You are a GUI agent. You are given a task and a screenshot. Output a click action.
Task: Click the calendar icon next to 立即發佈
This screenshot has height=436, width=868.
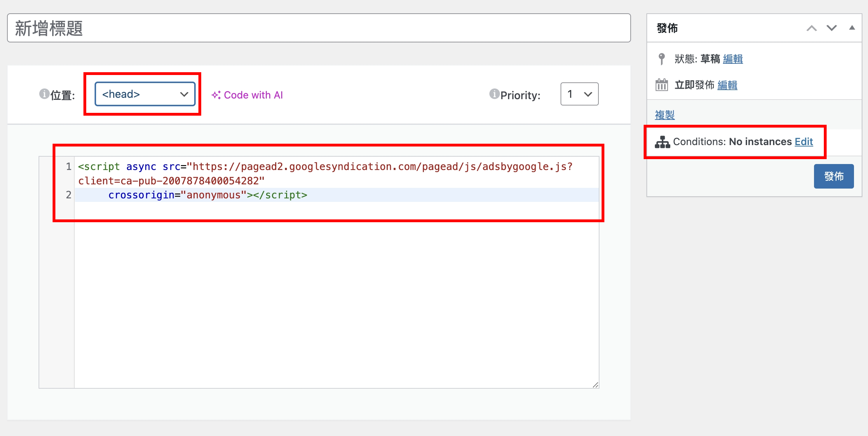click(x=662, y=84)
